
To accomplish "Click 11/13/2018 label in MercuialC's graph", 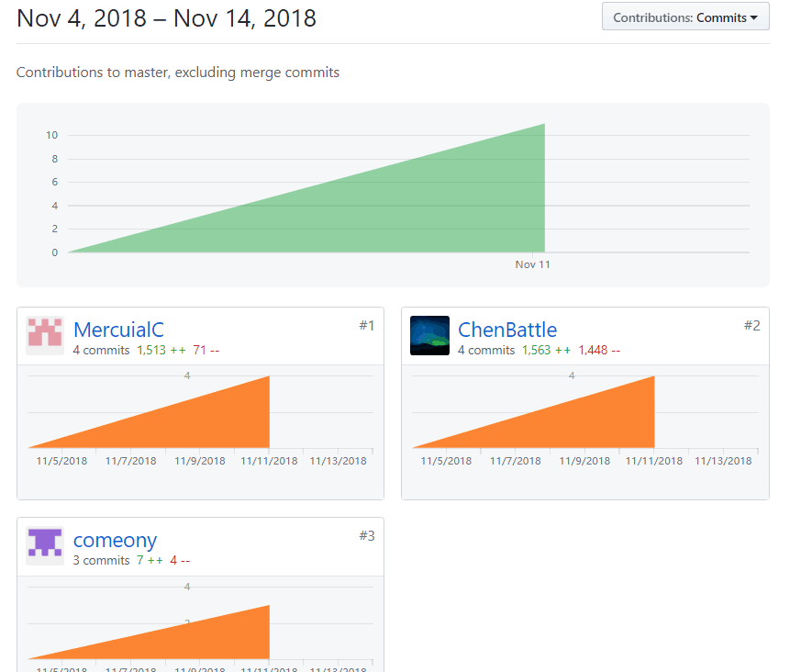I will 339,461.
